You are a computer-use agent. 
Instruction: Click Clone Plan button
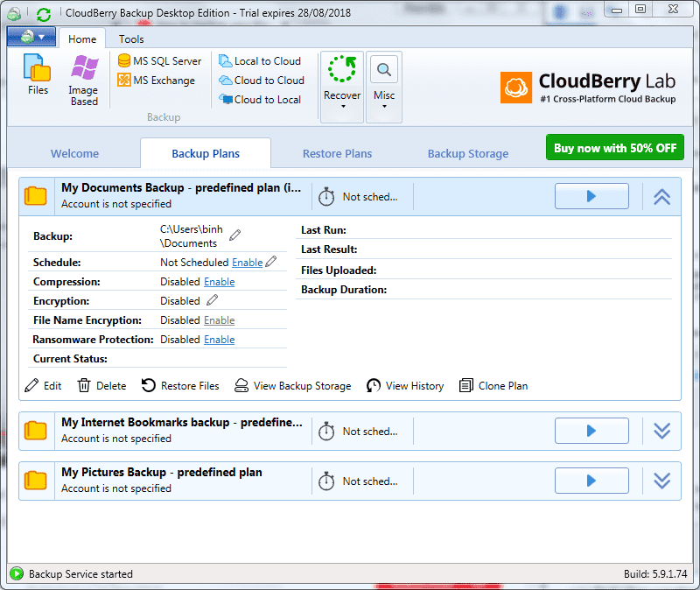[493, 386]
